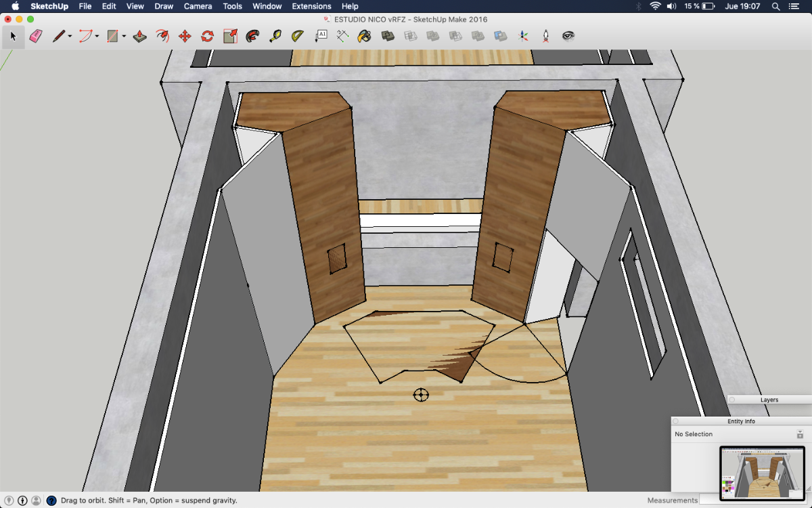Toggle Entity Info details expander
This screenshot has height=508, width=812.
tap(800, 434)
